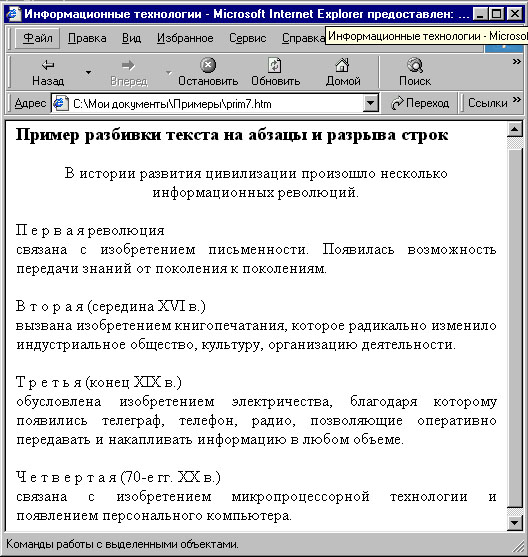This screenshot has width=528, height=557.
Task: Minimize the Internet Explorer window
Action: tap(480, 14)
